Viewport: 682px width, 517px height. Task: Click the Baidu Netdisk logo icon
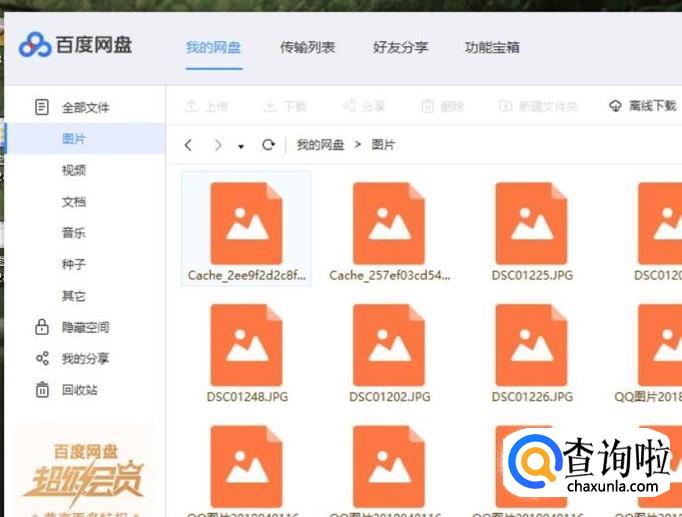(35, 45)
